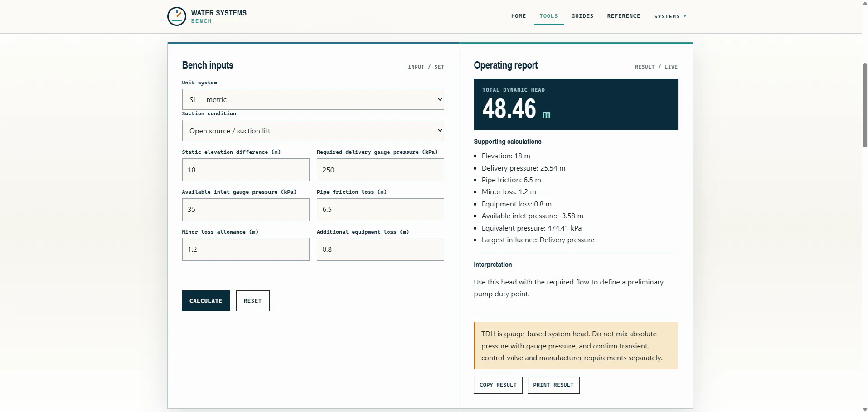Click the Water Systems Bench gauge logo icon
The width and height of the screenshot is (868, 412).
[176, 16]
